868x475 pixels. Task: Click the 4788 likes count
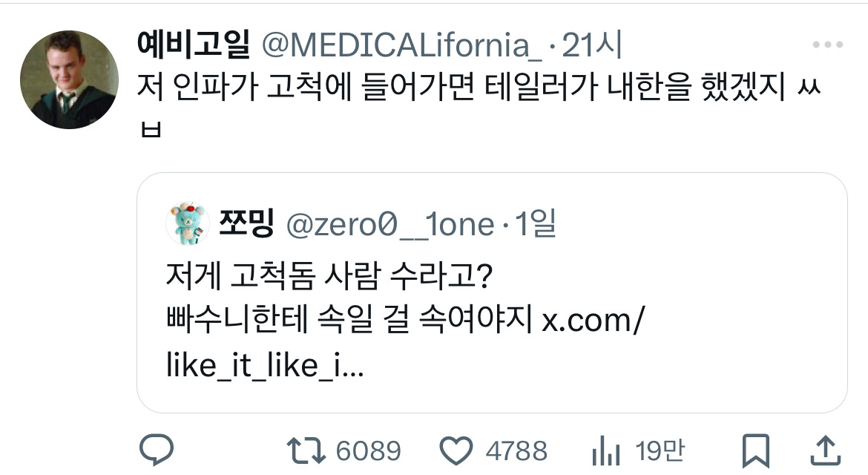(516, 451)
